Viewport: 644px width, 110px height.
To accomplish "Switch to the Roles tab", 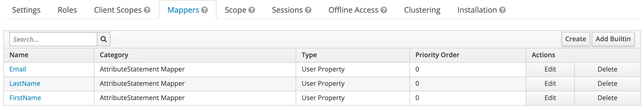I will (x=67, y=10).
